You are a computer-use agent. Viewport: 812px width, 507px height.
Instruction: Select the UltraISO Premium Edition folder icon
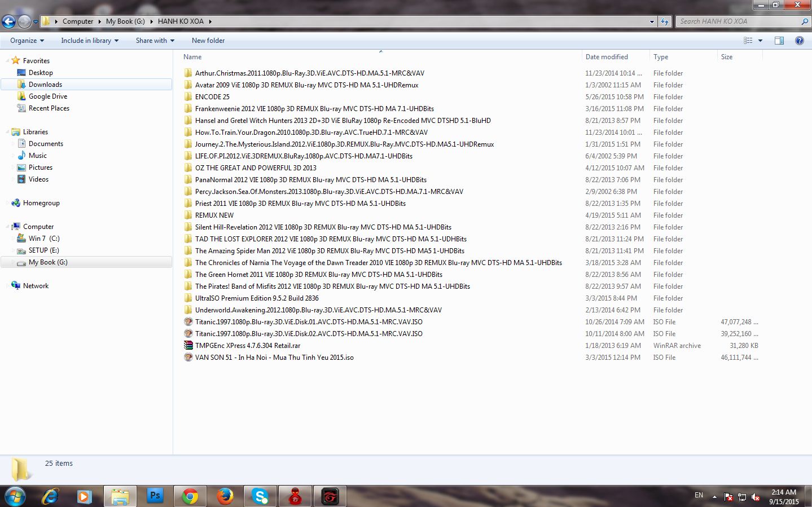tap(188, 298)
